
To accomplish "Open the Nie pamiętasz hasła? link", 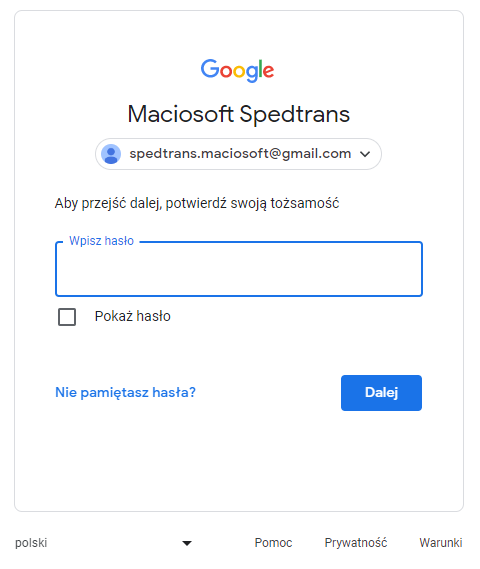I will (x=125, y=393).
